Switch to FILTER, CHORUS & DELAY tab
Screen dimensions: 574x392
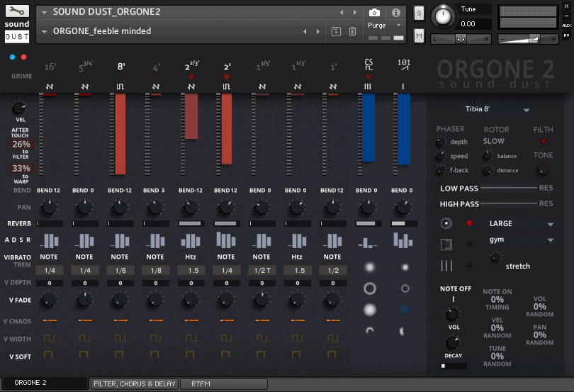tap(135, 383)
